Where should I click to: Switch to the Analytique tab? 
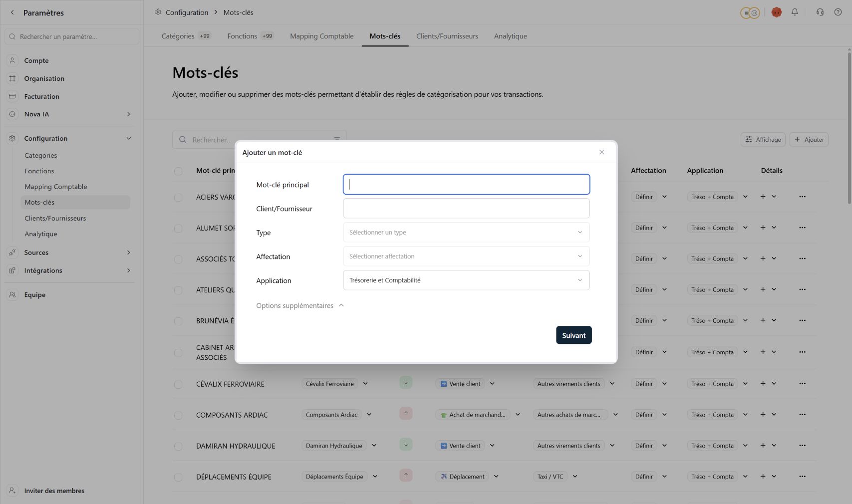510,36
